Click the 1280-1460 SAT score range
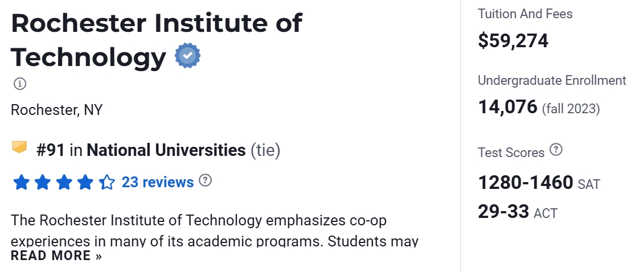The width and height of the screenshot is (644, 272). [526, 183]
